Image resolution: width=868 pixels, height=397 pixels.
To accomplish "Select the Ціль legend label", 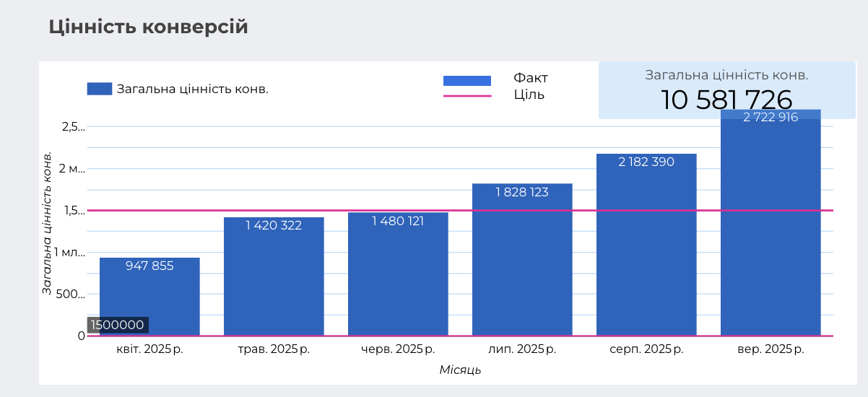I will (529, 95).
